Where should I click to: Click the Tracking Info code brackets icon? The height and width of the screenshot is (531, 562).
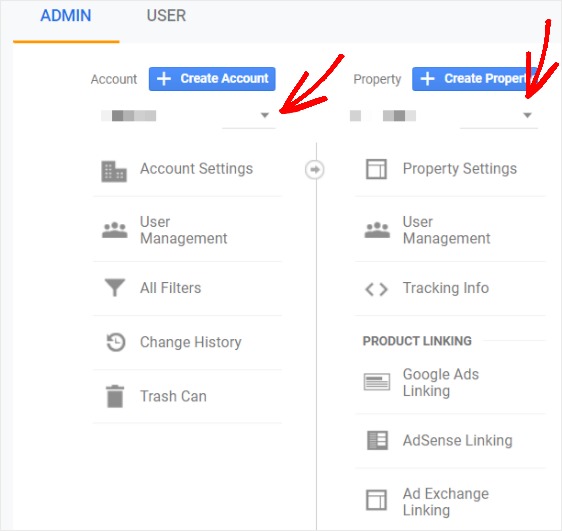tap(376, 289)
